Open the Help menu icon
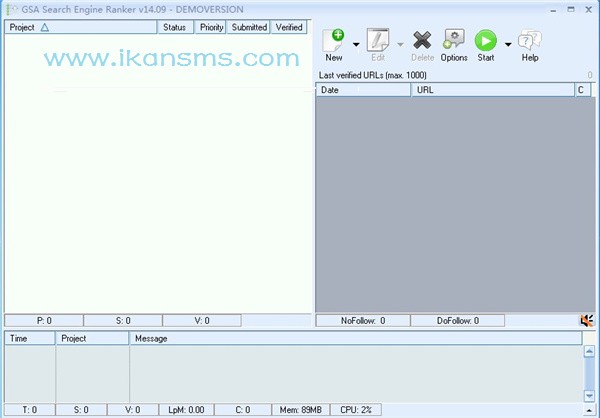This screenshot has height=418, width=600. coord(530,45)
